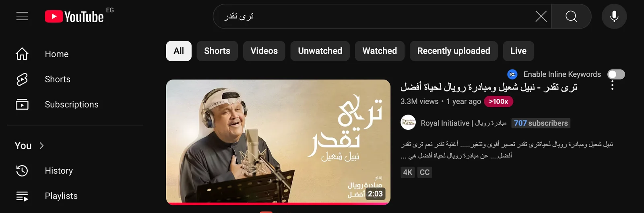Filter results by Recently uploaded
Viewport: 644px width, 213px height.
pos(454,51)
